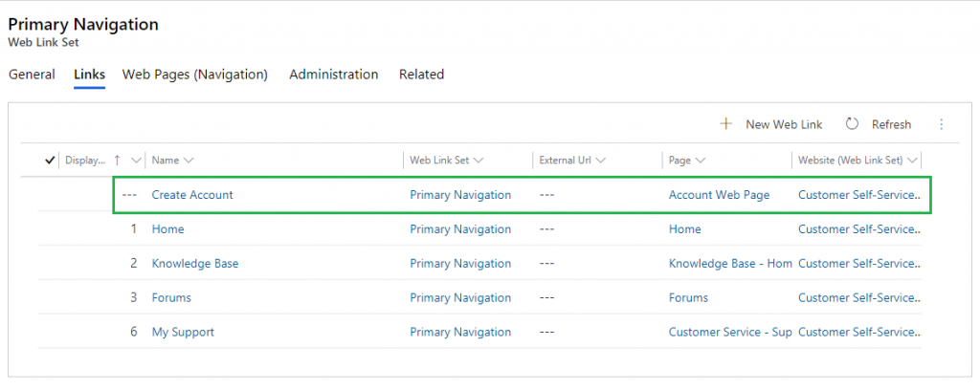Click the ascending sort arrow on Display column
980x390 pixels.
click(117, 161)
